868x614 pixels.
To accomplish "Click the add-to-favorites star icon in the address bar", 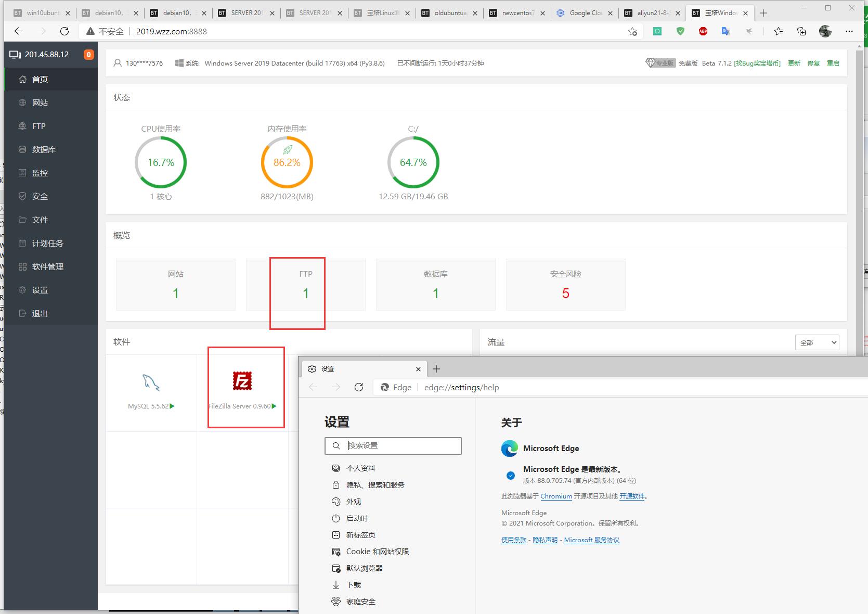I will tap(632, 31).
